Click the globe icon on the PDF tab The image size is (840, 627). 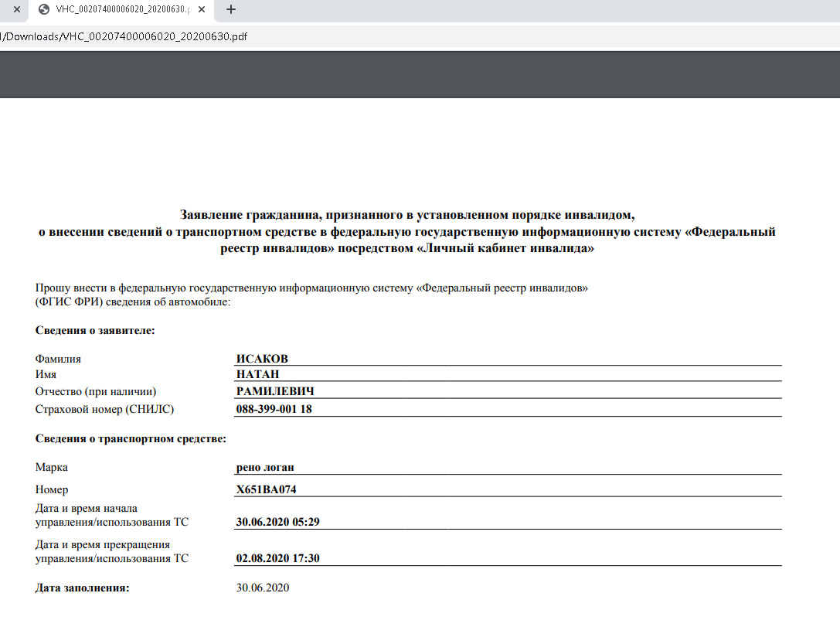[x=45, y=9]
